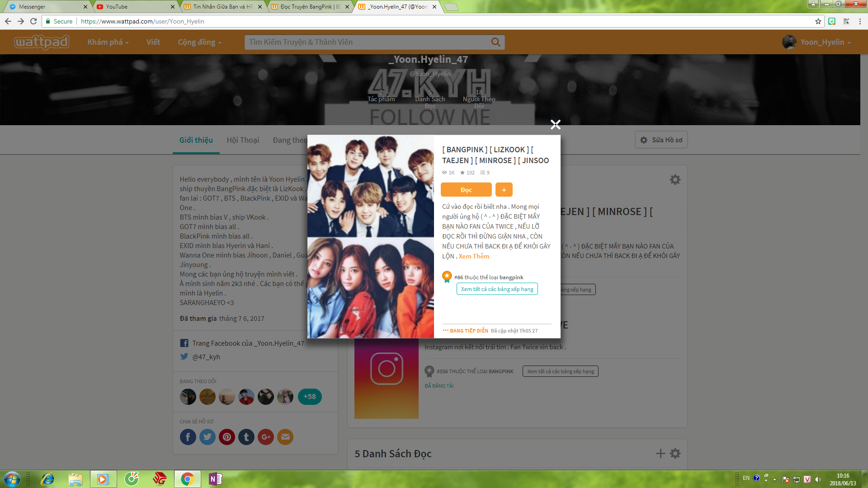
Task: Open the works section settings gear
Action: [x=675, y=180]
